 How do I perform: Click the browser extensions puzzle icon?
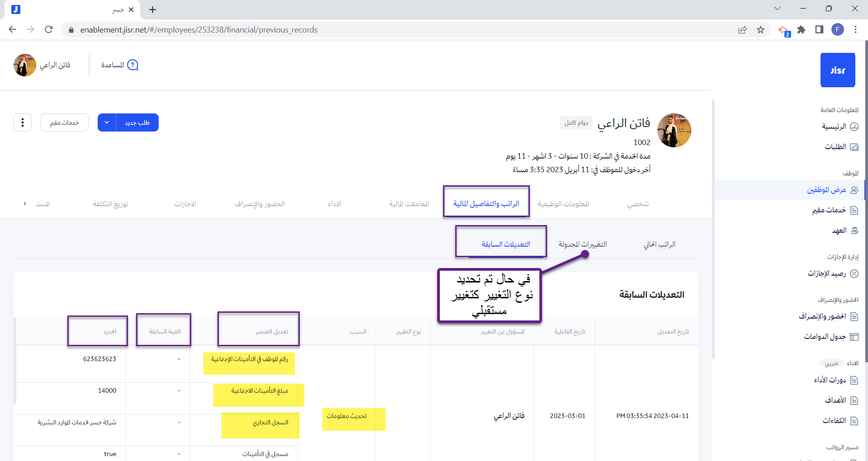click(x=802, y=30)
